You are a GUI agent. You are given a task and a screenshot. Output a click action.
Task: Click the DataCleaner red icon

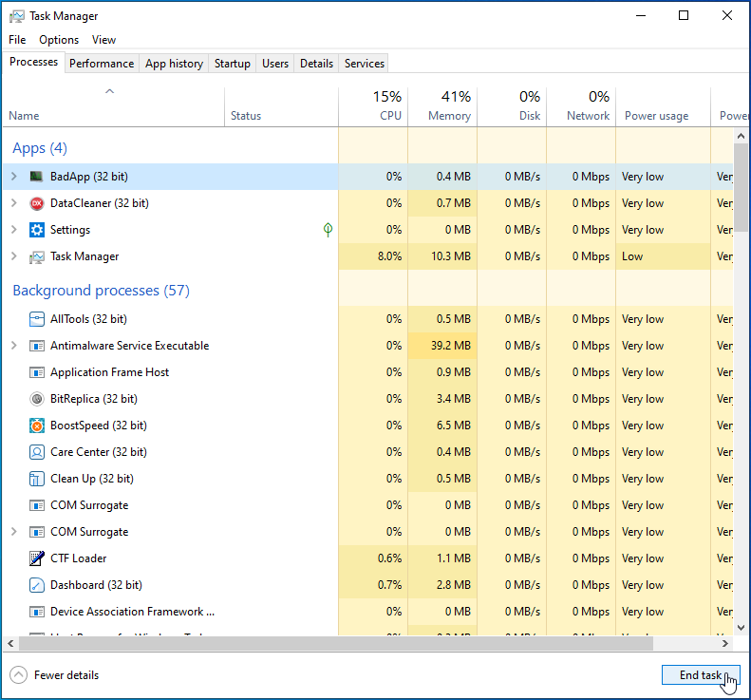[37, 203]
